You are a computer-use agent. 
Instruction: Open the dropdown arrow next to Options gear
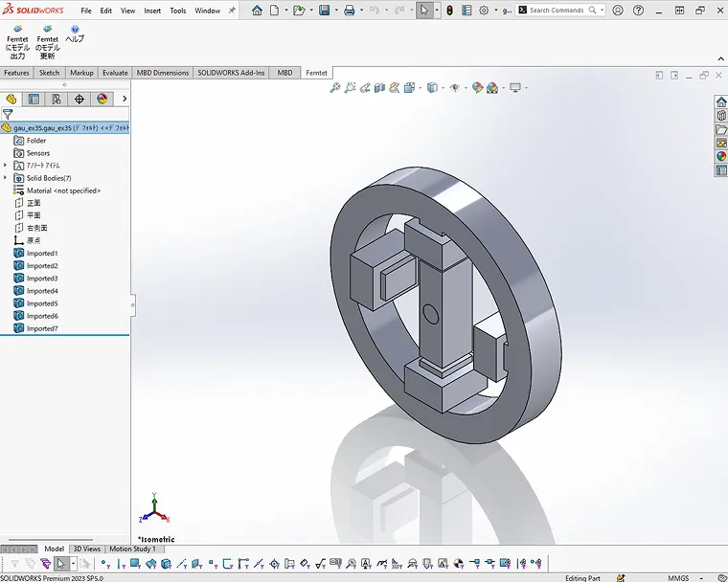(496, 11)
